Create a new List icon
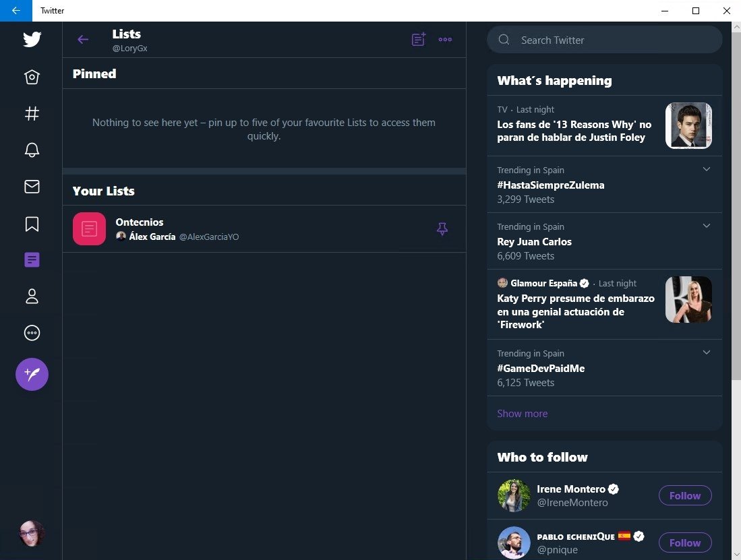This screenshot has width=741, height=560. click(x=419, y=39)
